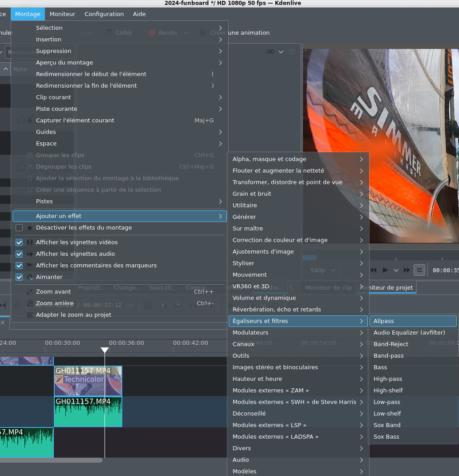
Task: Open Réverbération, écho et retards submenu
Action: (x=298, y=309)
